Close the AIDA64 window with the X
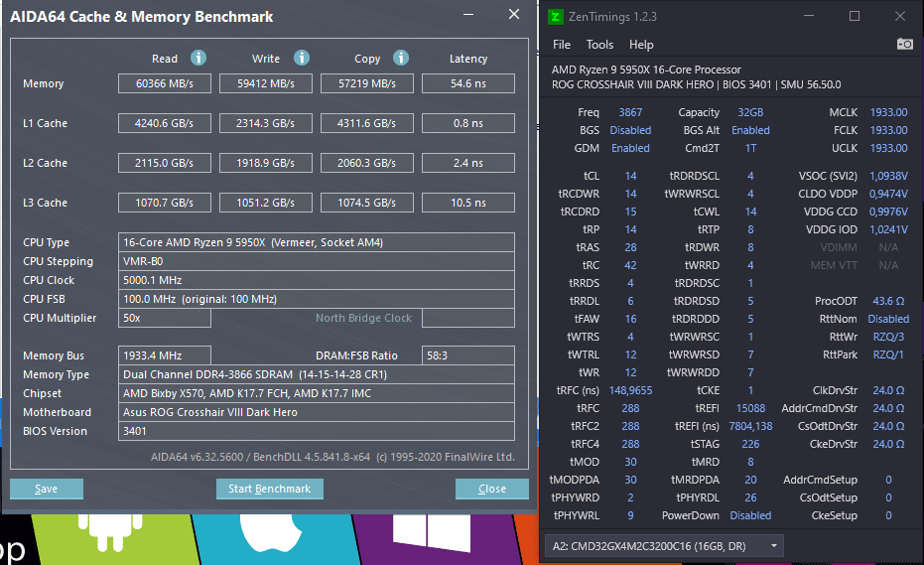The image size is (924, 565). click(514, 14)
